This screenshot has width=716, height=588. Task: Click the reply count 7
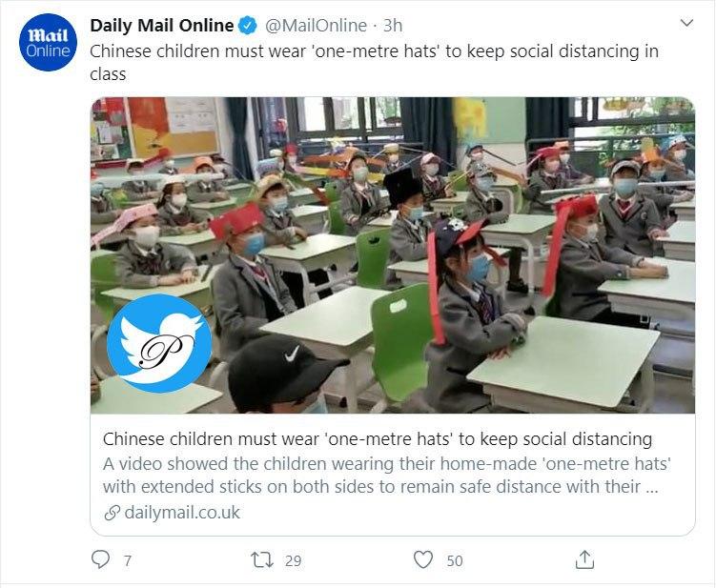pos(128,560)
